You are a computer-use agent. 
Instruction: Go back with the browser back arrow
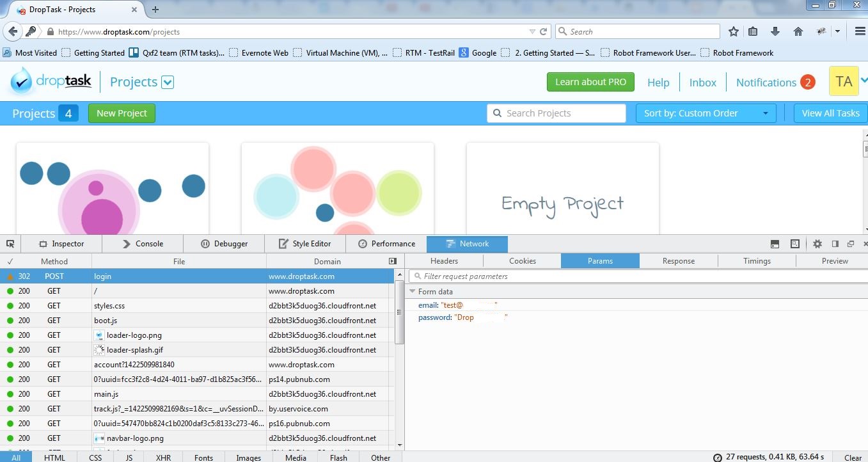pos(13,31)
